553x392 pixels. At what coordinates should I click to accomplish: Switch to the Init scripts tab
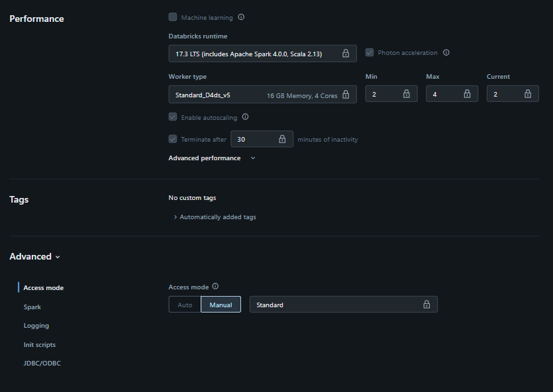40,345
